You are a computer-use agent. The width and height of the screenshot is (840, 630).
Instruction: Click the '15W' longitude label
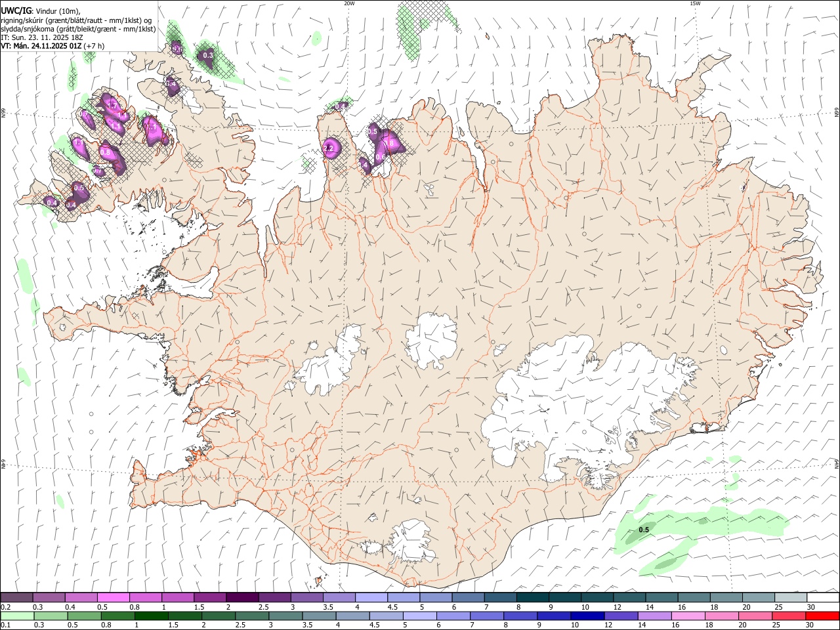pos(695,3)
